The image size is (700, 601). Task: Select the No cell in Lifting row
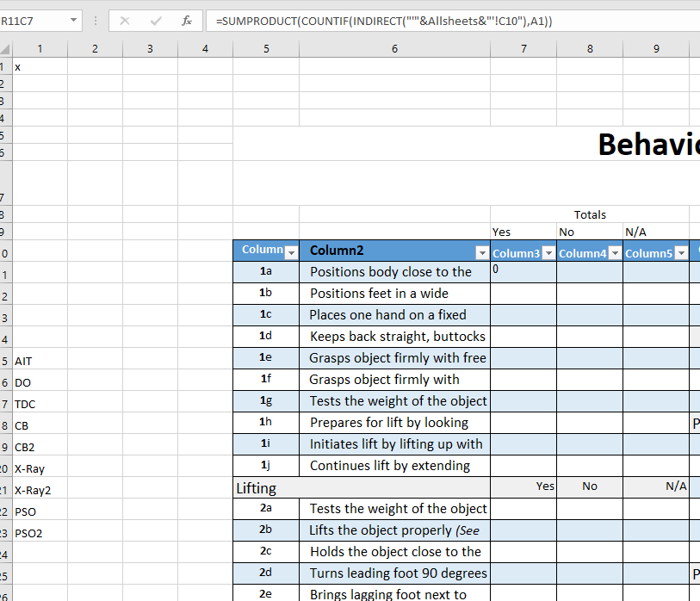(590, 487)
